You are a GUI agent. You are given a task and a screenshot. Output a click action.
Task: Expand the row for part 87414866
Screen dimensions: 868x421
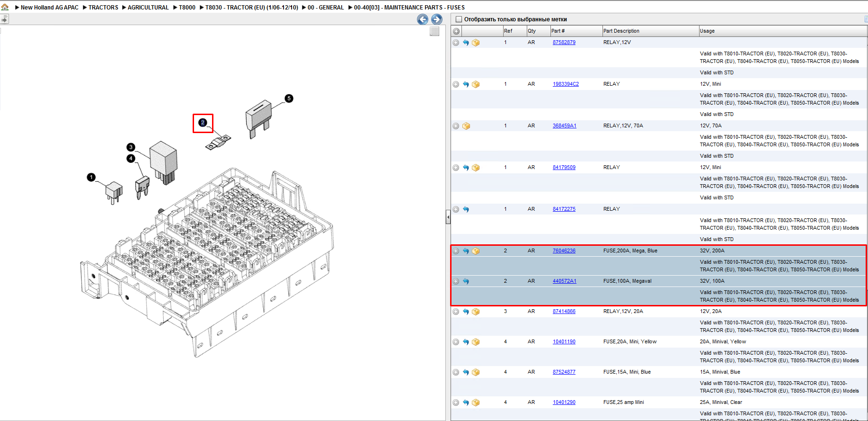point(456,312)
